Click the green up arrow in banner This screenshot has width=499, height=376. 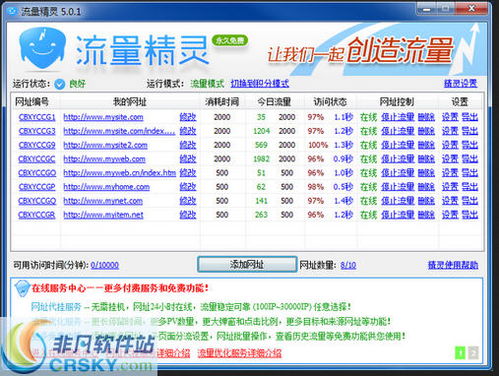[460, 352]
